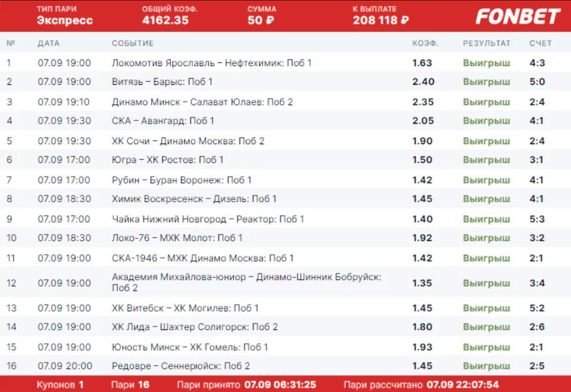
Task: Click the 1.92 odds for Локо-76 match
Action: (422, 238)
